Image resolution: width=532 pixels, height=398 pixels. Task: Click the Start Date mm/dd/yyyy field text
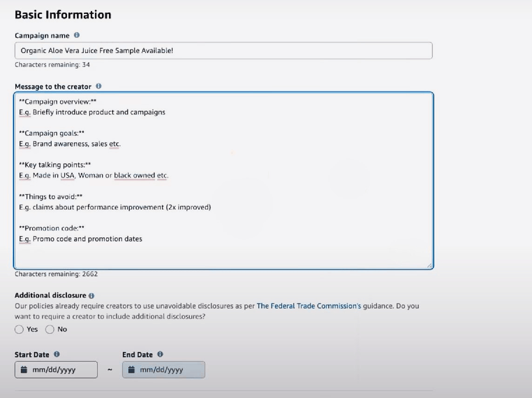(54, 370)
